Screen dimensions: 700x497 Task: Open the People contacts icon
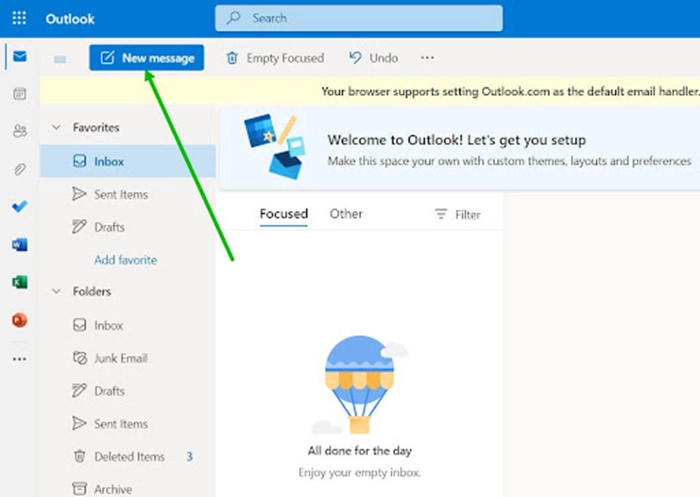coord(19,131)
